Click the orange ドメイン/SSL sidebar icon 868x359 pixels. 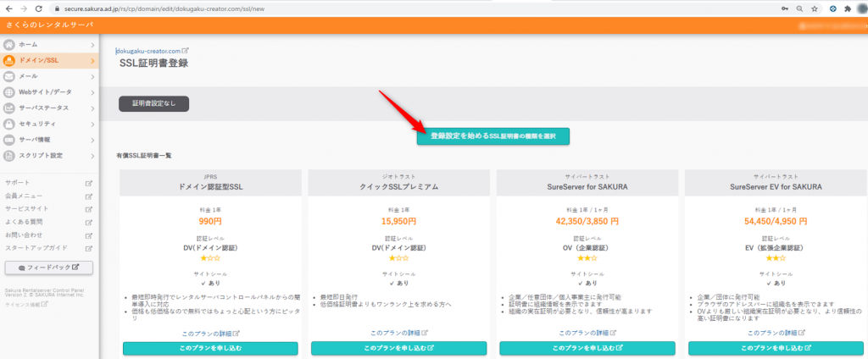click(8, 60)
